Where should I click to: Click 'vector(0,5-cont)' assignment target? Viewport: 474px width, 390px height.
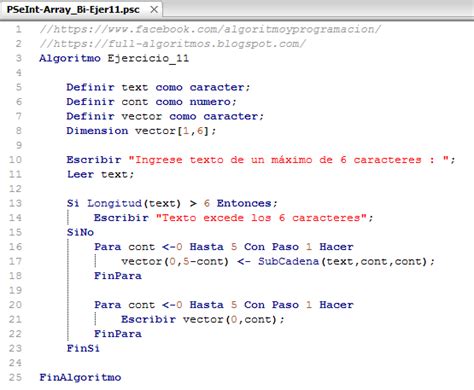coord(175,262)
